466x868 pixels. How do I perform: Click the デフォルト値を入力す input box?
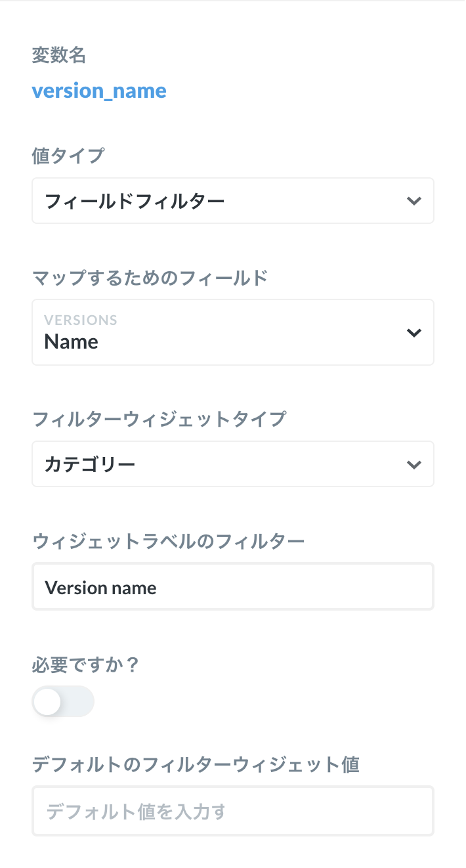coord(233,810)
